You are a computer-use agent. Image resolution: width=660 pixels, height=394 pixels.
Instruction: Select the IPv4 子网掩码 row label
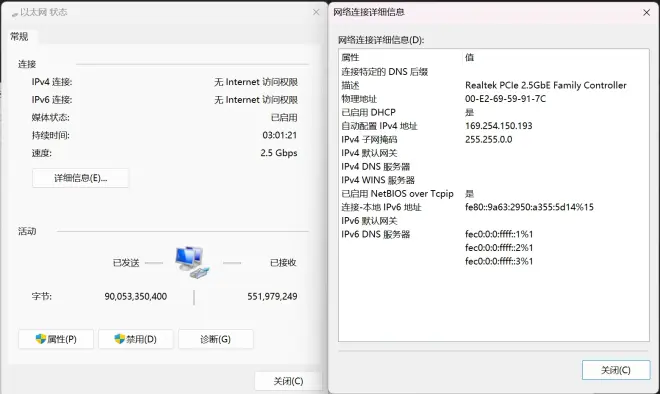click(369, 139)
